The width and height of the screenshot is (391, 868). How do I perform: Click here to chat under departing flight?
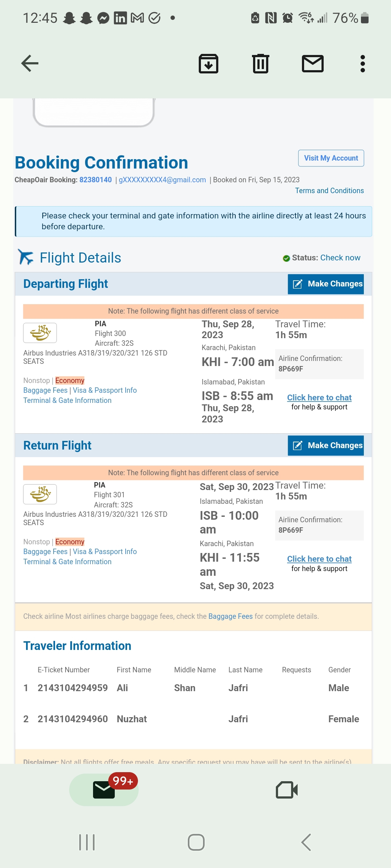click(x=319, y=397)
